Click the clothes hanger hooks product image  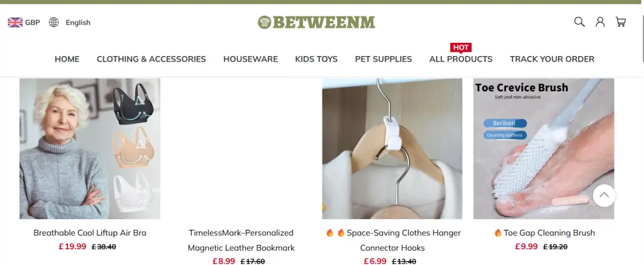pyautogui.click(x=392, y=149)
